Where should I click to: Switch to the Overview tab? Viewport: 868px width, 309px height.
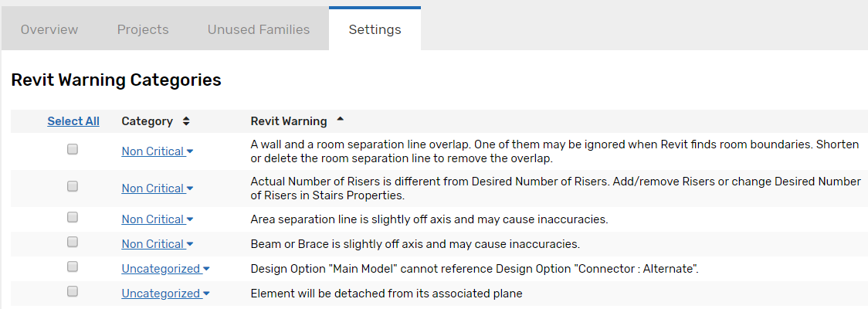coord(49,29)
